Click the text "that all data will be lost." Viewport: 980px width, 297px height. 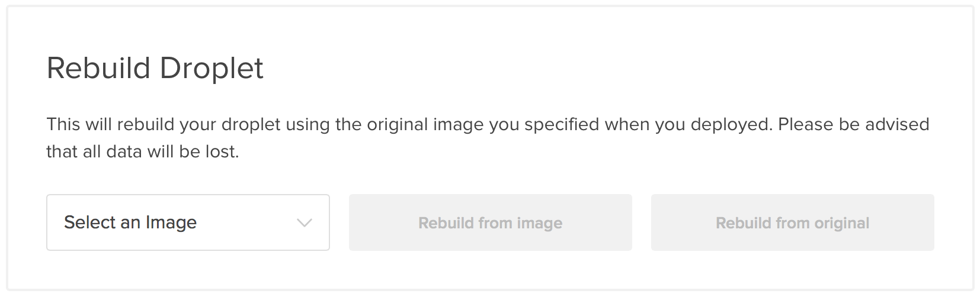click(x=142, y=151)
